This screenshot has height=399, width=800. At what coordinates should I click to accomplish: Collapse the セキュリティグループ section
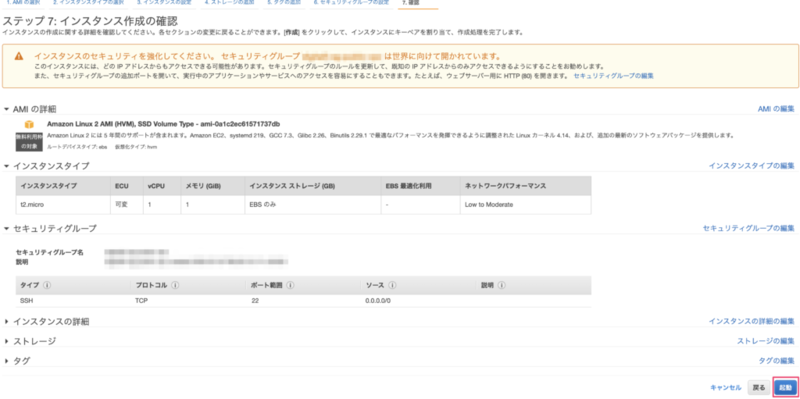click(x=7, y=229)
